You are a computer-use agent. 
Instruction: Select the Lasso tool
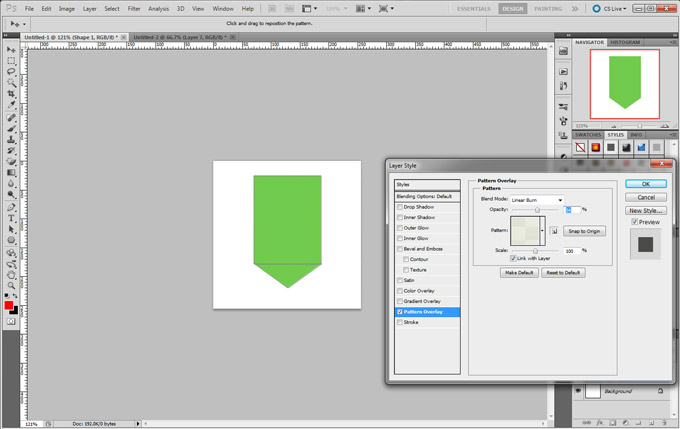click(x=11, y=72)
